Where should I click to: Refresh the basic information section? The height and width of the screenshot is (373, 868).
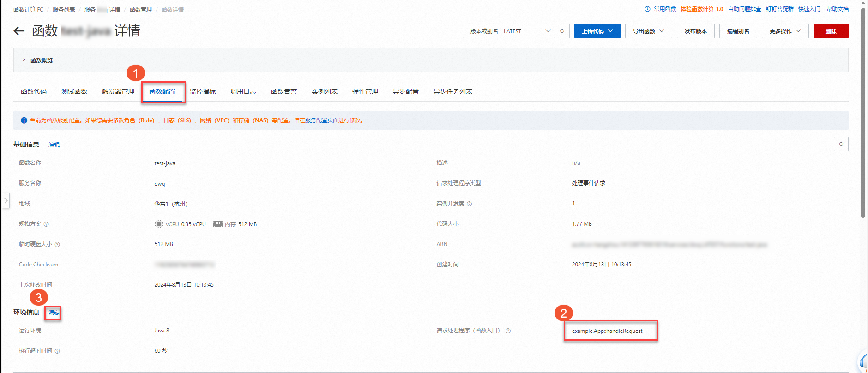click(x=841, y=144)
